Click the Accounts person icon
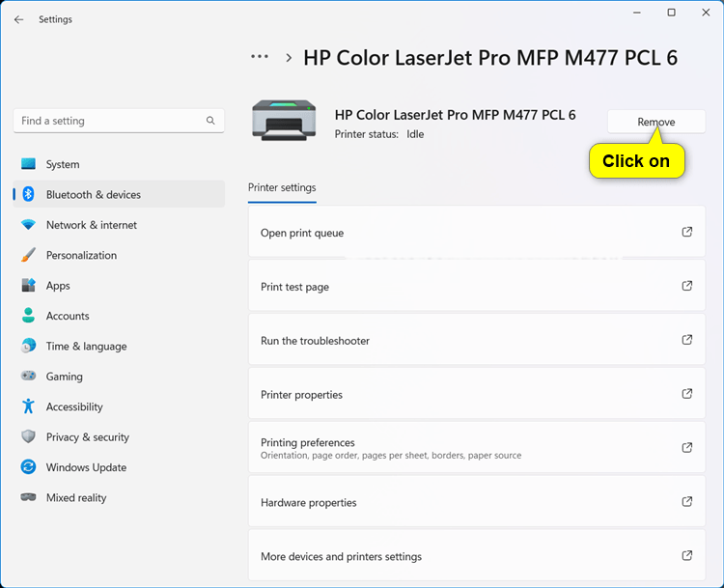 click(28, 316)
